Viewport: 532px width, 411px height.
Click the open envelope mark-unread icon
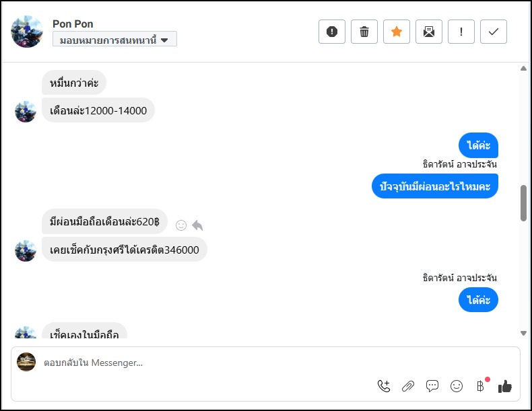coord(429,32)
